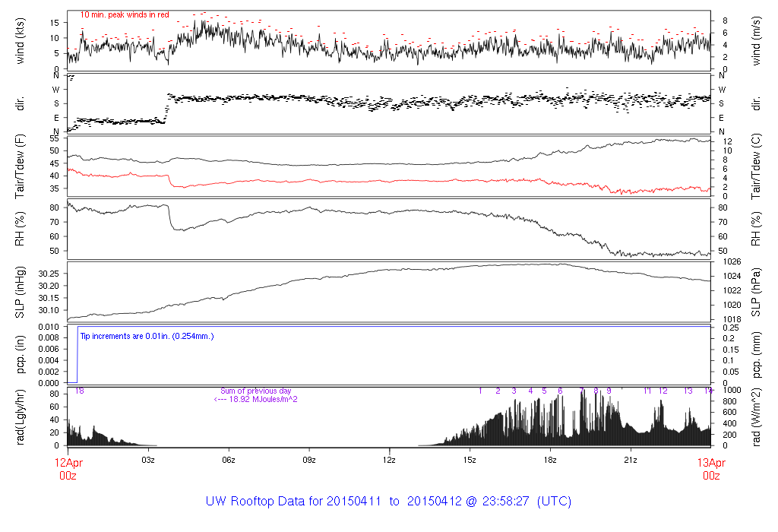Viewport: 778px width, 532px height.
Task: Select the '1026' hPa tick value
Action: pos(732,261)
